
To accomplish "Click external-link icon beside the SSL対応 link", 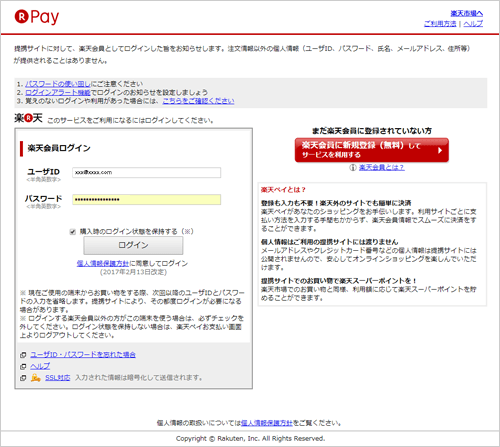I will 23,378.
